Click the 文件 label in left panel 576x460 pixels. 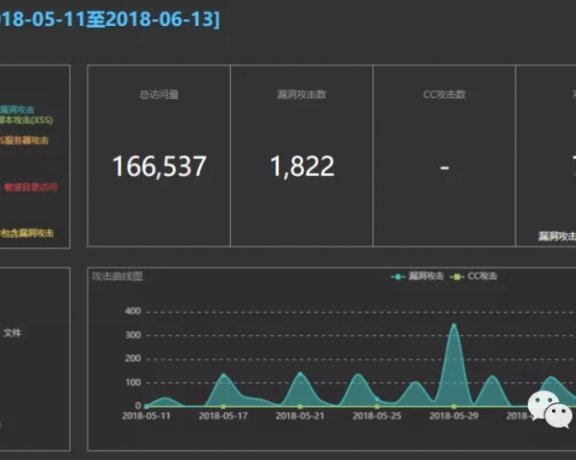(x=12, y=333)
